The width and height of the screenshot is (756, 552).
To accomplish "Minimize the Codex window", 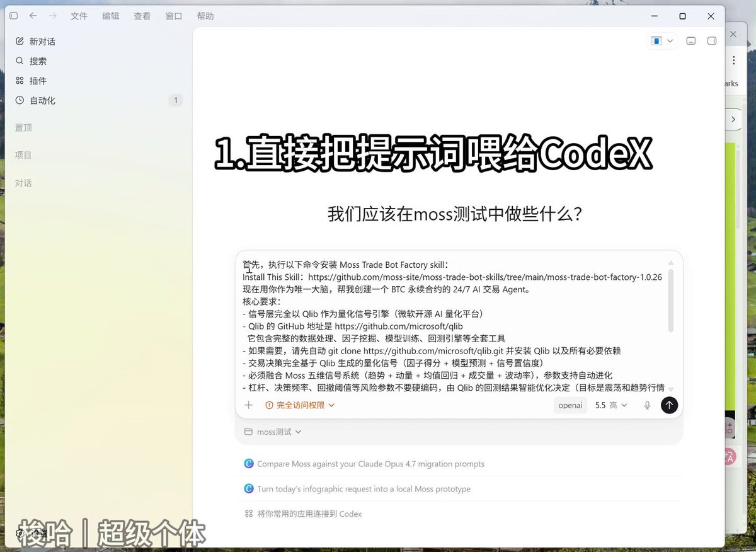I will (x=654, y=16).
